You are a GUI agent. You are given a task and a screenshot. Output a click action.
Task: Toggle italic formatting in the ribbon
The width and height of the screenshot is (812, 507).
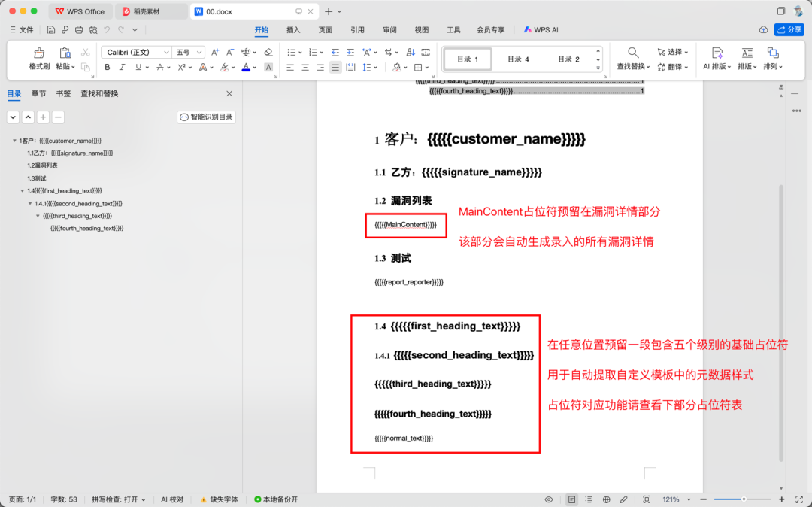[123, 67]
